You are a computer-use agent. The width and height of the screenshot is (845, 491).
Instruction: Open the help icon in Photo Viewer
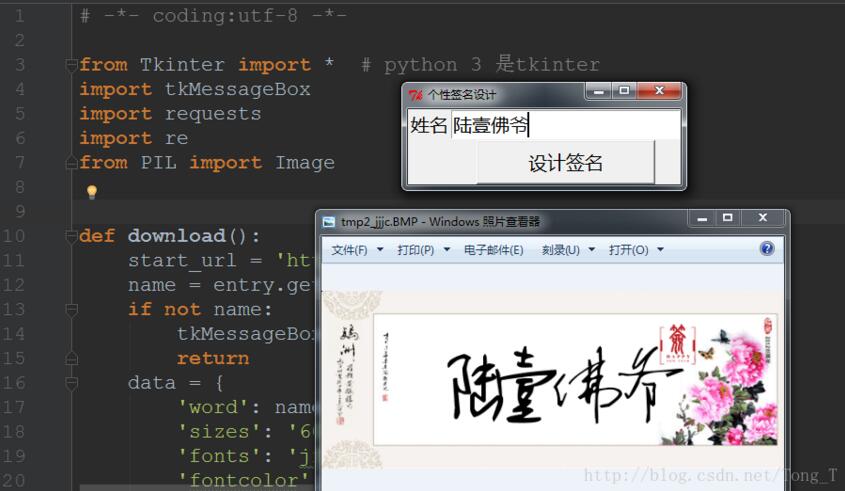[766, 249]
